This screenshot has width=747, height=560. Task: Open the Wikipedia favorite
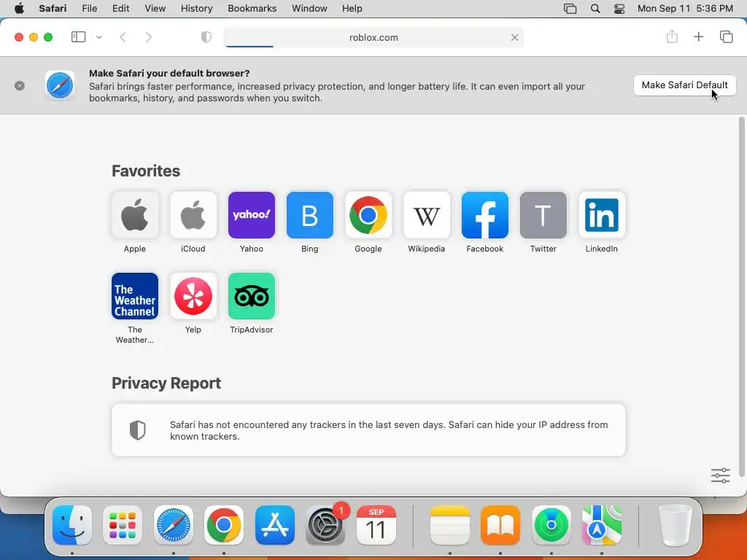[426, 215]
